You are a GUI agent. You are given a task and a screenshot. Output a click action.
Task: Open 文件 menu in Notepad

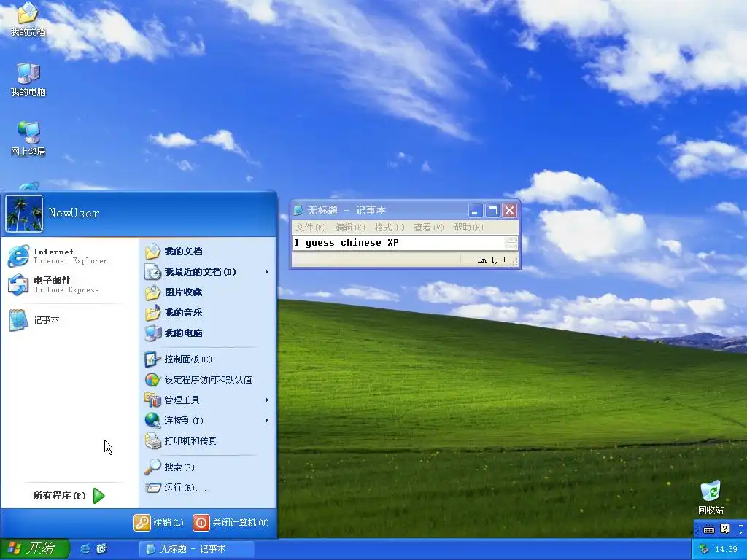point(311,227)
